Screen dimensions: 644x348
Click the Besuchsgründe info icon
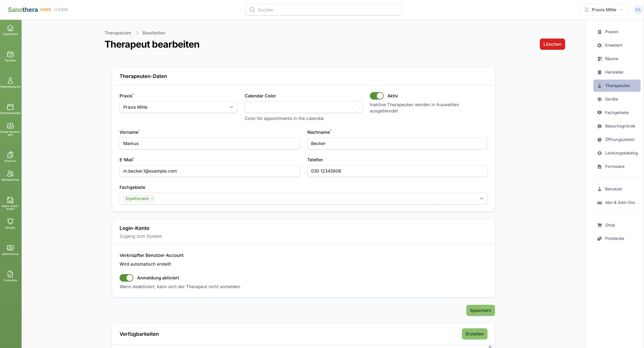pos(600,126)
